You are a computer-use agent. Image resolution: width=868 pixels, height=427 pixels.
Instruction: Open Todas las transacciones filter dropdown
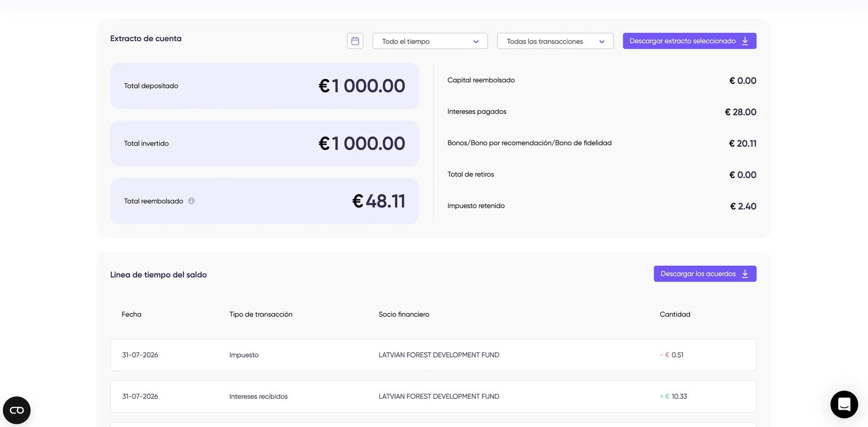coord(556,41)
